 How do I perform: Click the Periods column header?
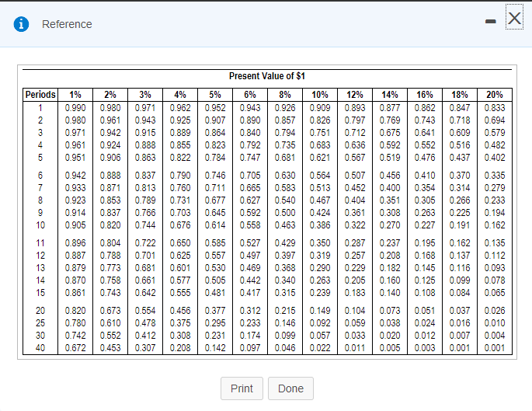pyautogui.click(x=40, y=94)
